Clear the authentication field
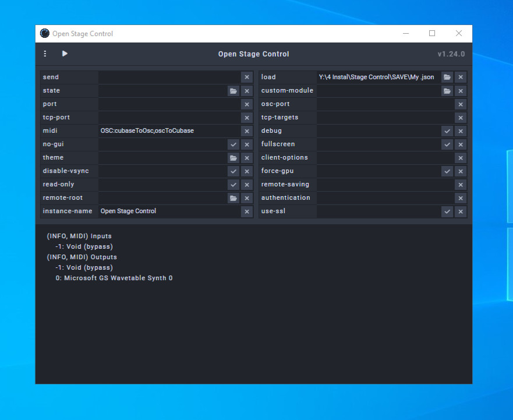The width and height of the screenshot is (513, 420). point(461,198)
